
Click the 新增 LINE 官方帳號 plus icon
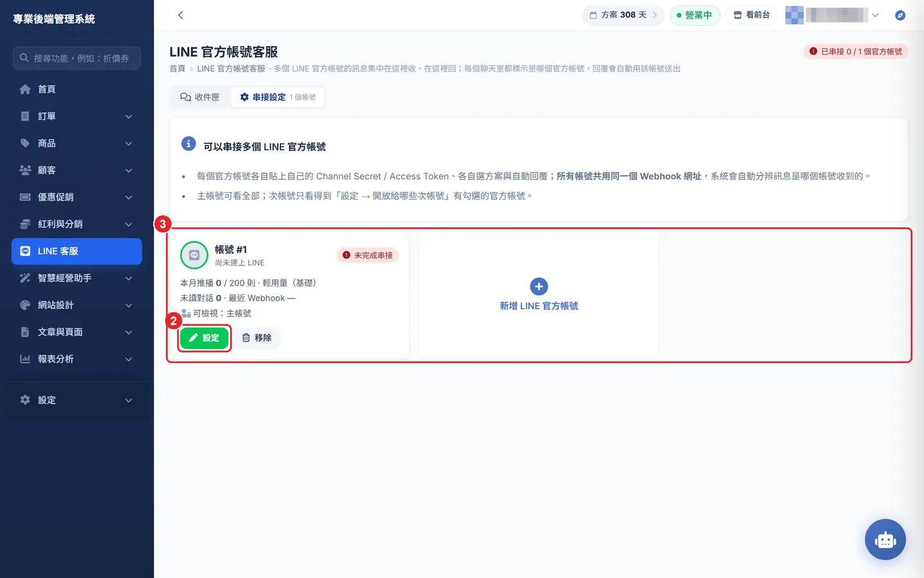539,286
